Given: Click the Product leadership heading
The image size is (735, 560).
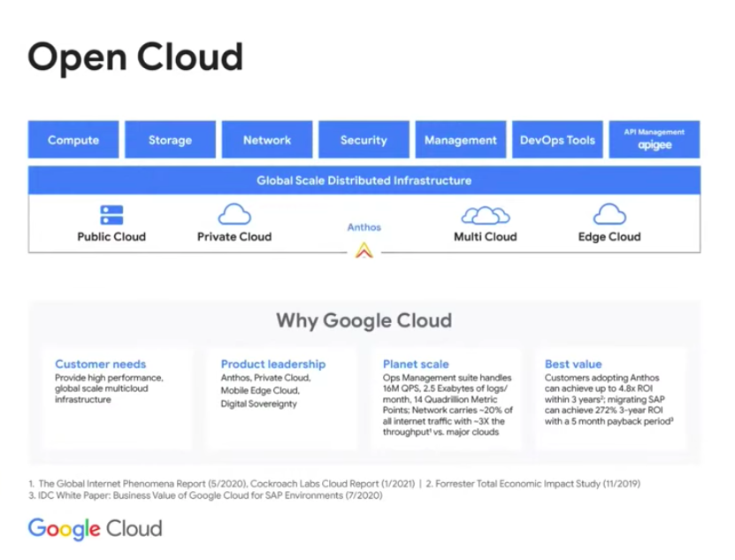Looking at the screenshot, I should 273,364.
